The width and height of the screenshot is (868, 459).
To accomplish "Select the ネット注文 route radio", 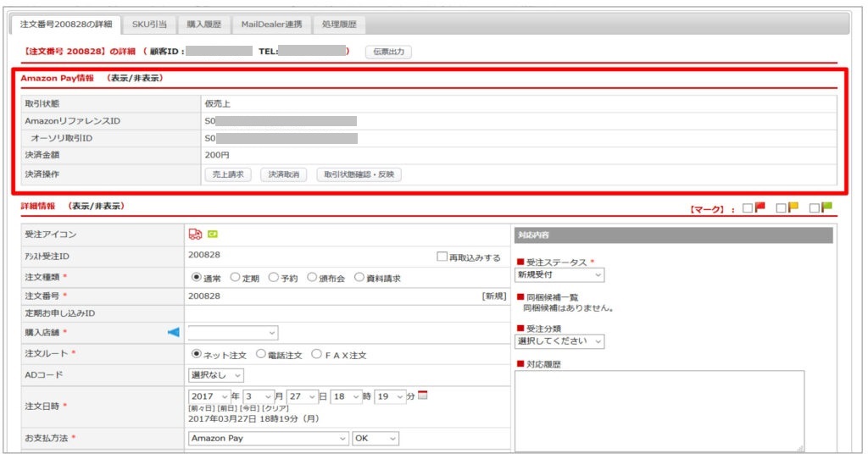I will [x=197, y=354].
